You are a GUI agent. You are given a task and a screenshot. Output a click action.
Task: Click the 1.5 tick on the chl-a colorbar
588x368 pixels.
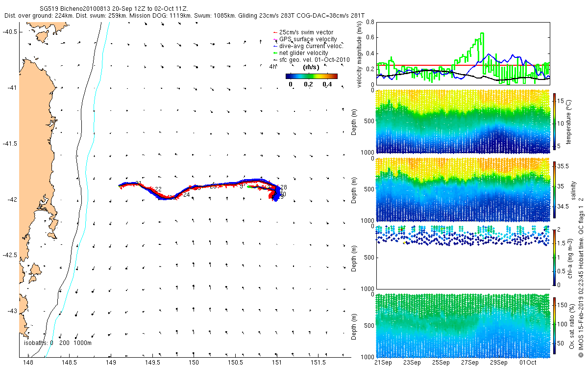tap(562, 243)
